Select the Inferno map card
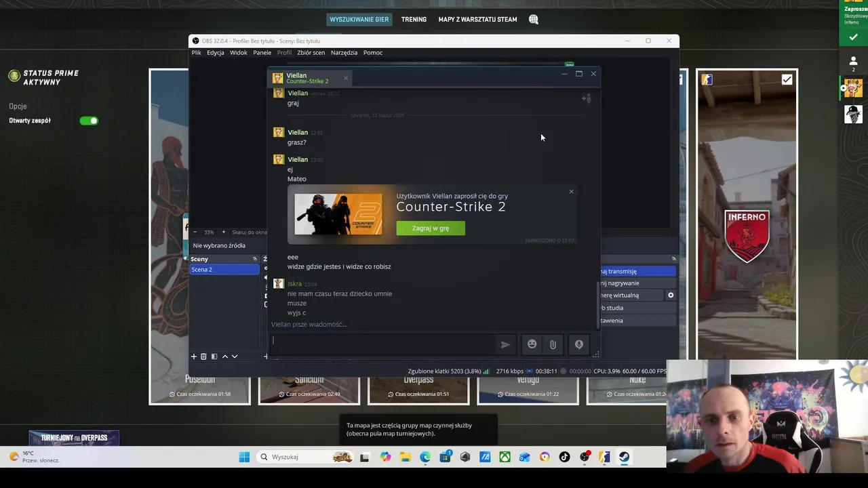The height and width of the screenshot is (488, 868). [747, 213]
